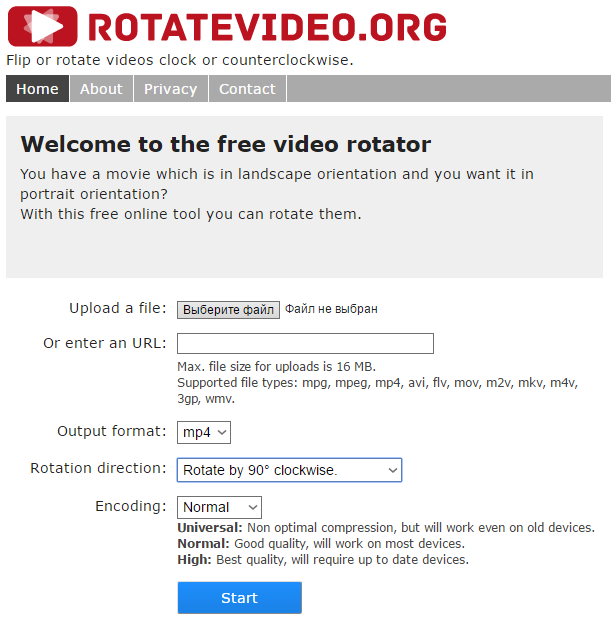This screenshot has height=627, width=611.
Task: Click the 'With this free online tool' sentence
Action: [191, 214]
